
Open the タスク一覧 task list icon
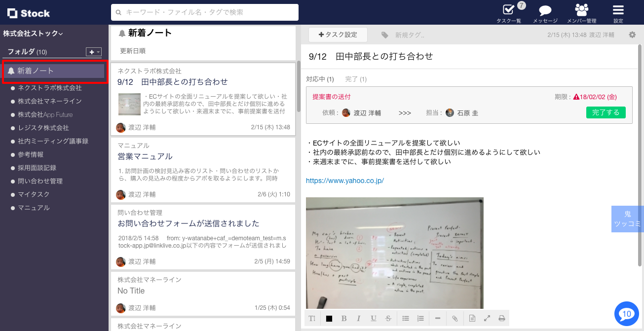point(508,12)
